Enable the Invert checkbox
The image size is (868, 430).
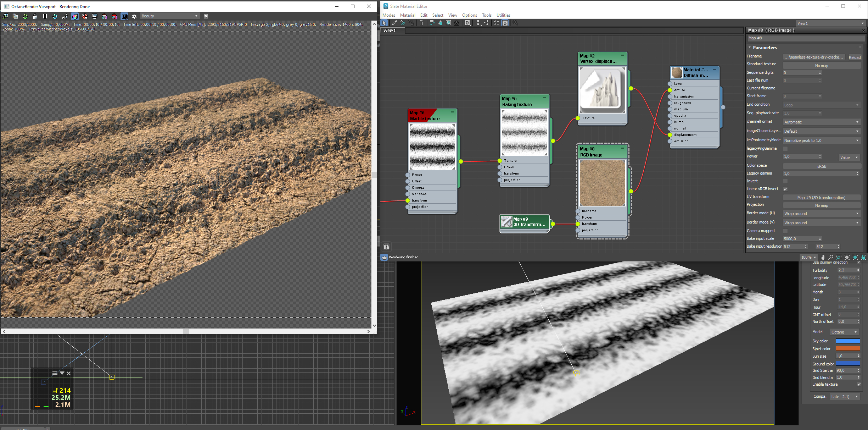click(x=785, y=181)
